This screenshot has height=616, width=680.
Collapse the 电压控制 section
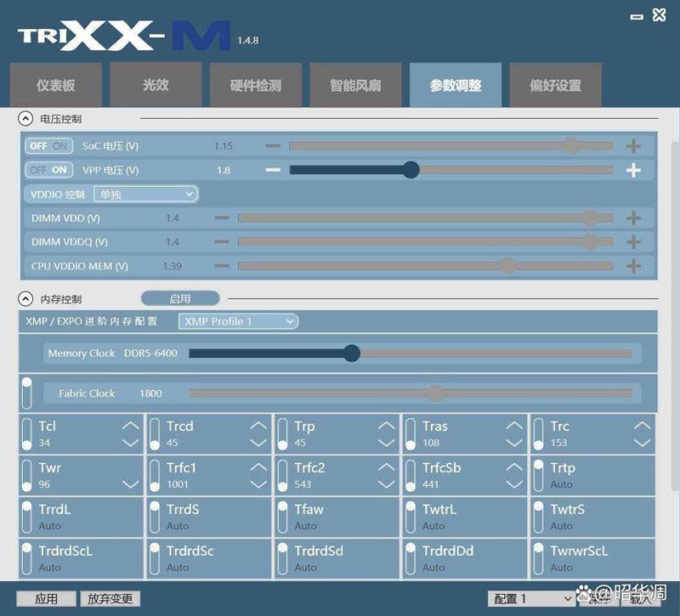click(25, 120)
